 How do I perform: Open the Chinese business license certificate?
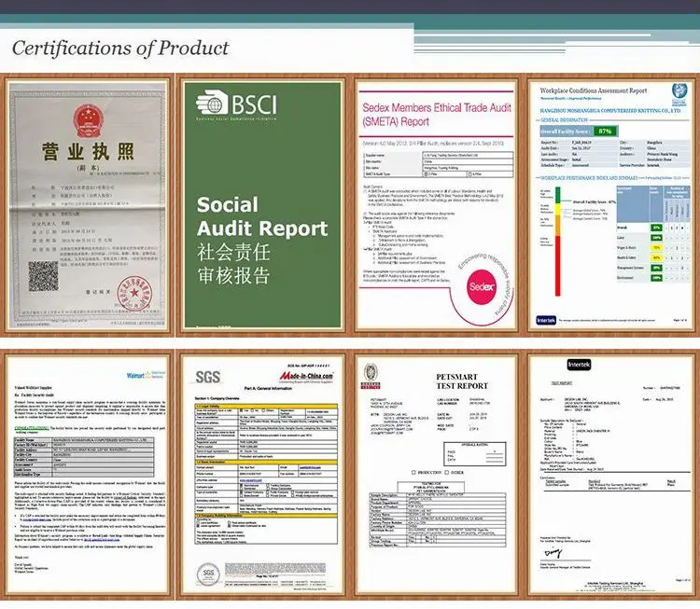point(87,205)
